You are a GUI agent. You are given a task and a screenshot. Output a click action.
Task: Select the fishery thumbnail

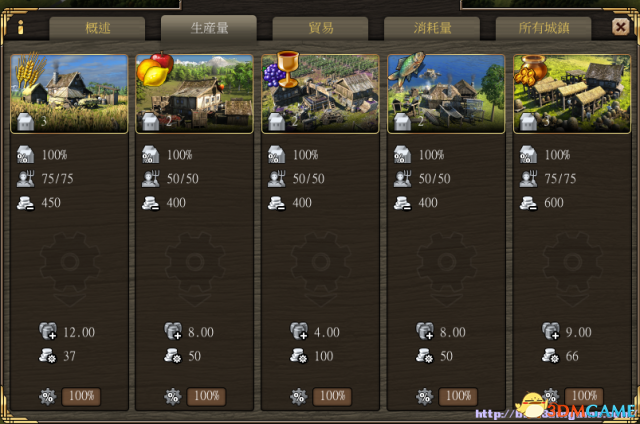pyautogui.click(x=446, y=94)
